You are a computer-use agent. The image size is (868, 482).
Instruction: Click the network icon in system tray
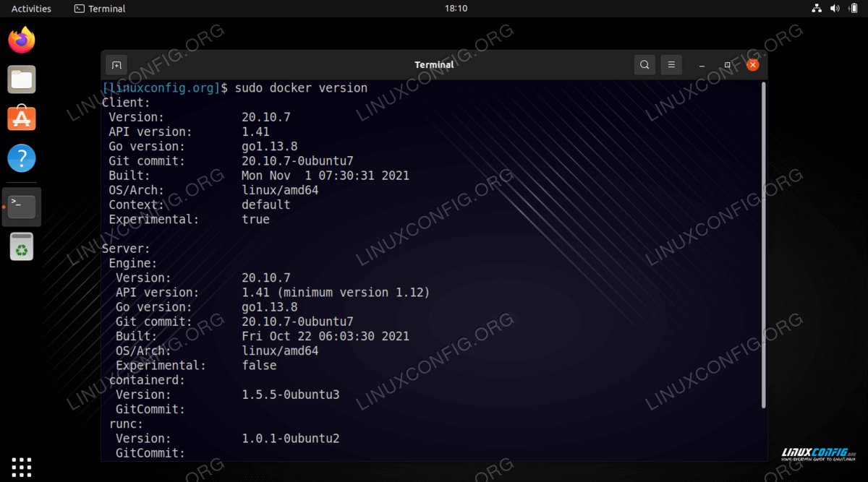click(817, 9)
